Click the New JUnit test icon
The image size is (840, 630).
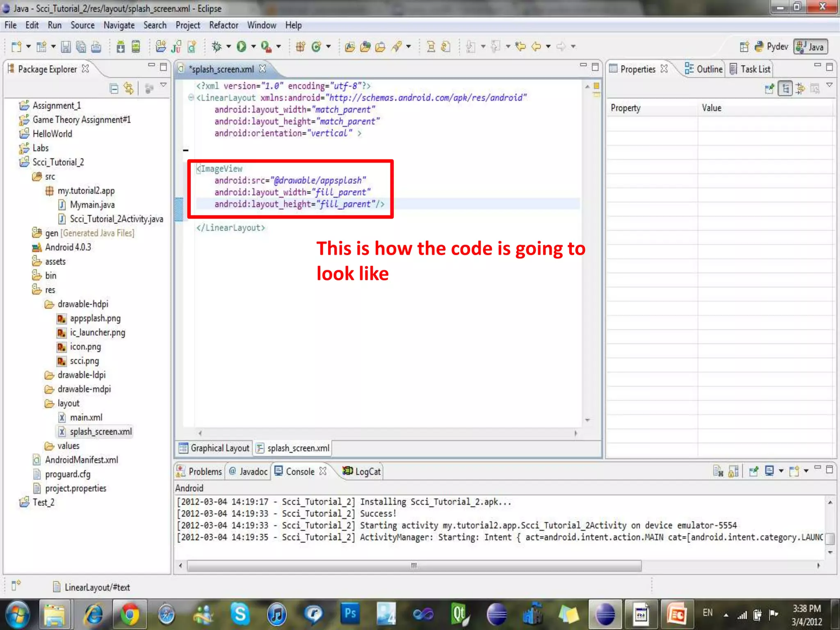point(176,47)
